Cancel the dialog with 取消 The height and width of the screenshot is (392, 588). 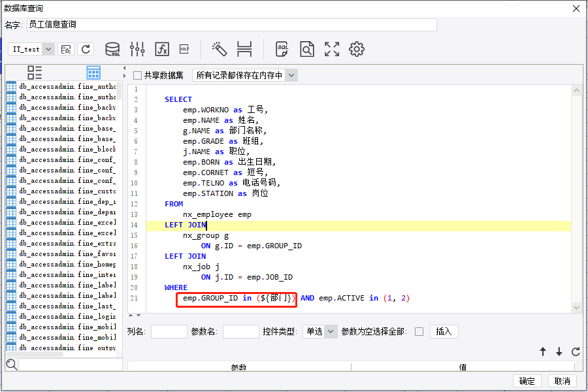[562, 381]
